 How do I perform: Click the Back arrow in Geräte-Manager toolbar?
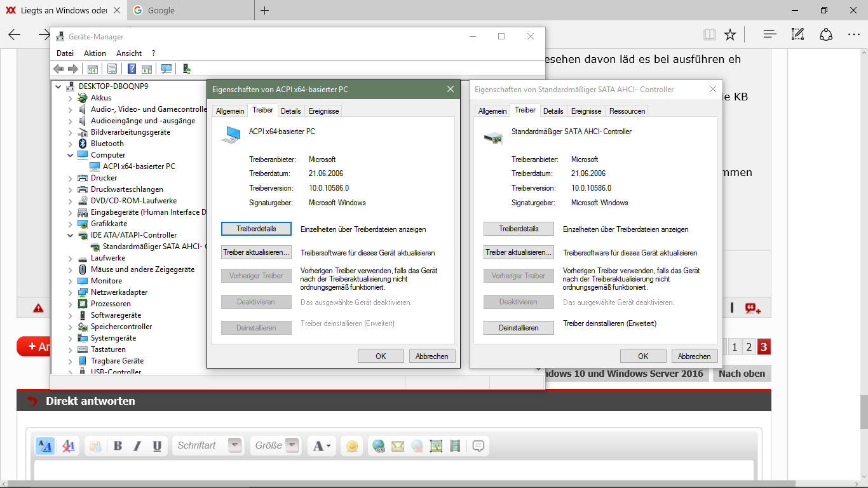(58, 69)
